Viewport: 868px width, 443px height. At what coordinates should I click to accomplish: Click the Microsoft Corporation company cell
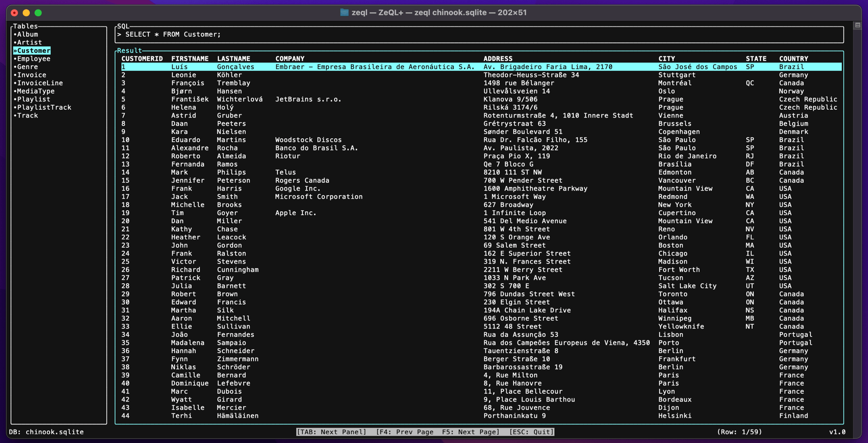tap(319, 197)
